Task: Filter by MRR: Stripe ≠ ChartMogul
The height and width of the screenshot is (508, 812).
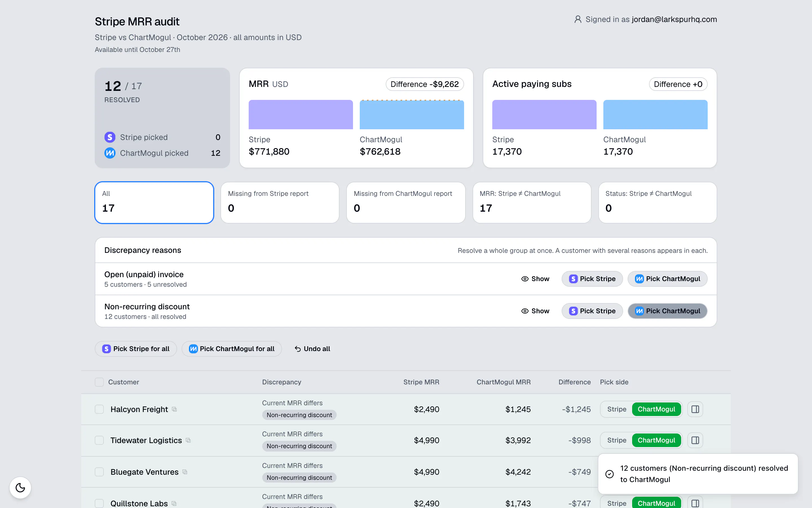Action: point(532,203)
